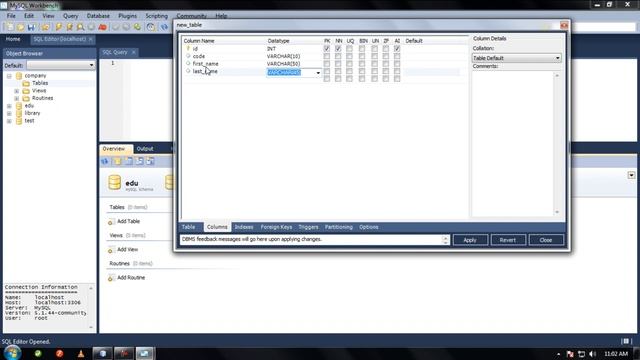
Task: Expand the Routines node under company
Action: pyautogui.click(x=17, y=98)
